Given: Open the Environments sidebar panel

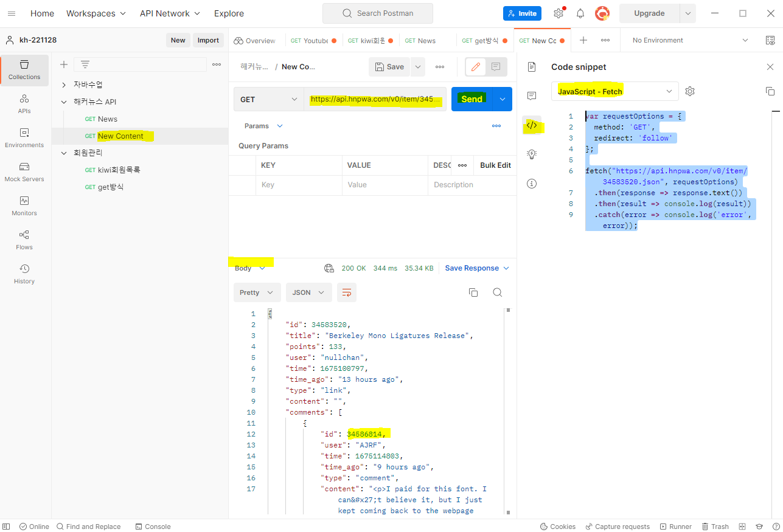Looking at the screenshot, I should pos(24,138).
